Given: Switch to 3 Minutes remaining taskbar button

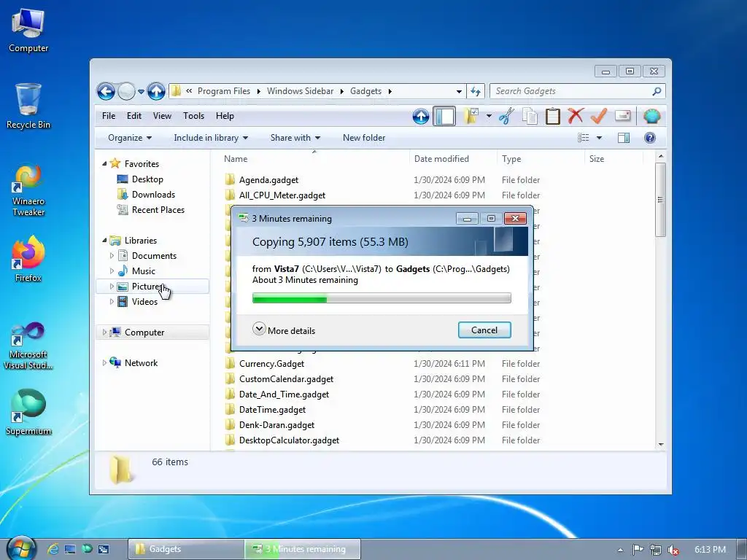Looking at the screenshot, I should pyautogui.click(x=303, y=549).
